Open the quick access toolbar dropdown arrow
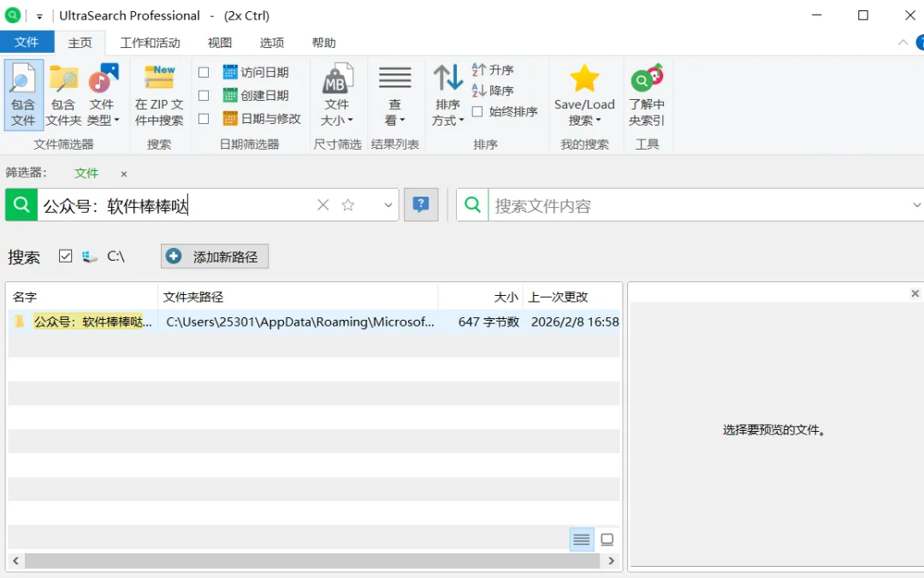Image resolution: width=924 pixels, height=578 pixels. point(39,16)
